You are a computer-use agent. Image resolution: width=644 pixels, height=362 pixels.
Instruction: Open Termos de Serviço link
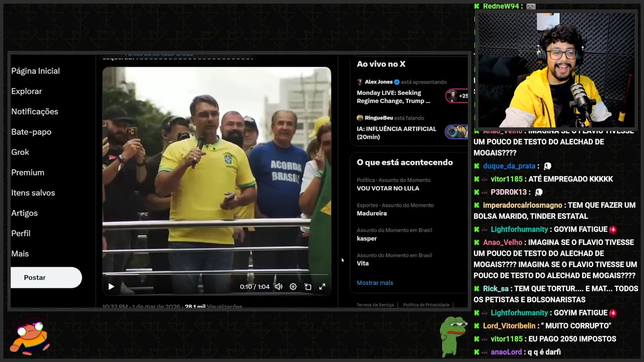[375, 305]
